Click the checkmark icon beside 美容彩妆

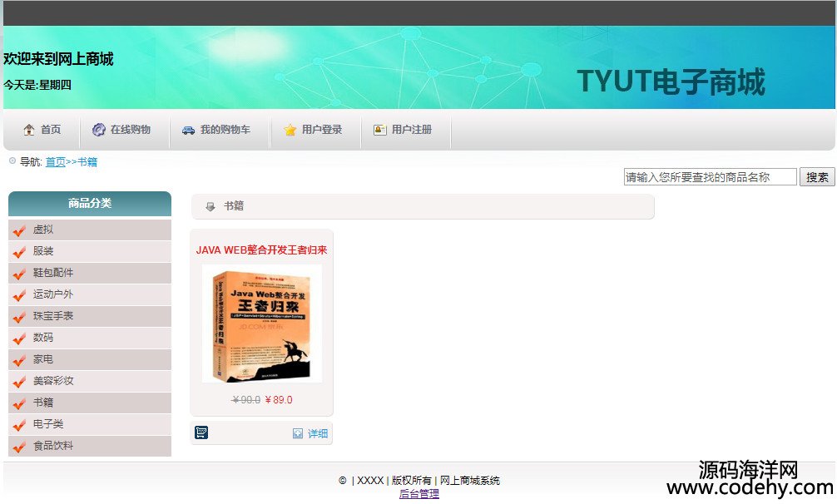pos(19,382)
